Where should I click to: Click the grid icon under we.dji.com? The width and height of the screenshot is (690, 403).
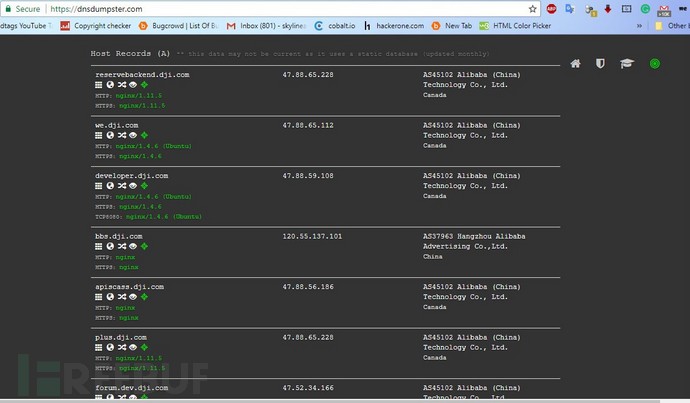pyautogui.click(x=99, y=136)
